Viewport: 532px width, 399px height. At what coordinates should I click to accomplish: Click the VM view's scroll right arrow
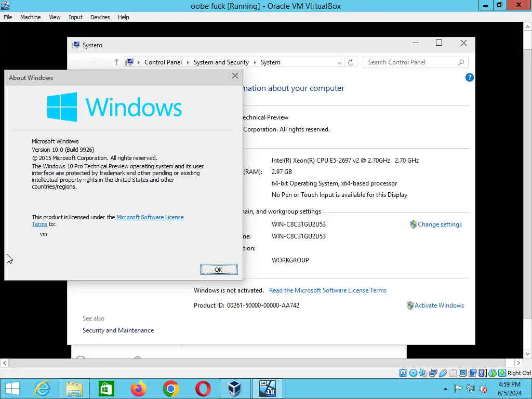point(518,363)
